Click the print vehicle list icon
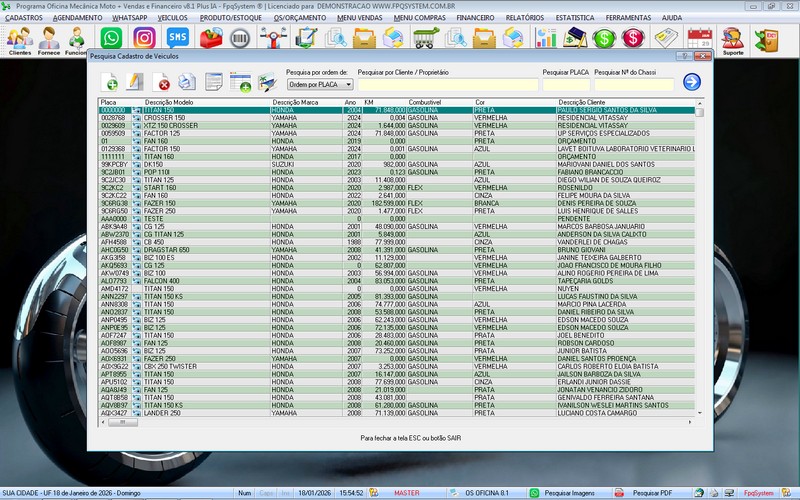The height and width of the screenshot is (500, 800). [x=187, y=82]
